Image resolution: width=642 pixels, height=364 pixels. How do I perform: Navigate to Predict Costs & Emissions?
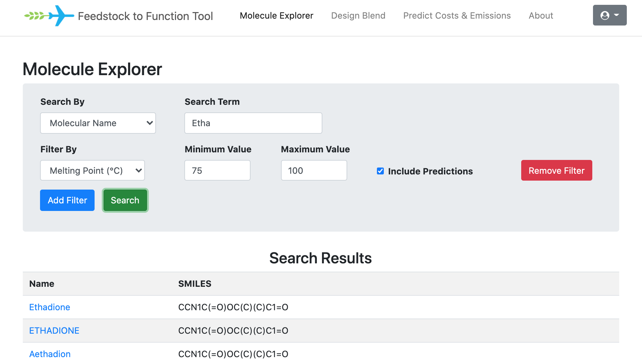(457, 16)
